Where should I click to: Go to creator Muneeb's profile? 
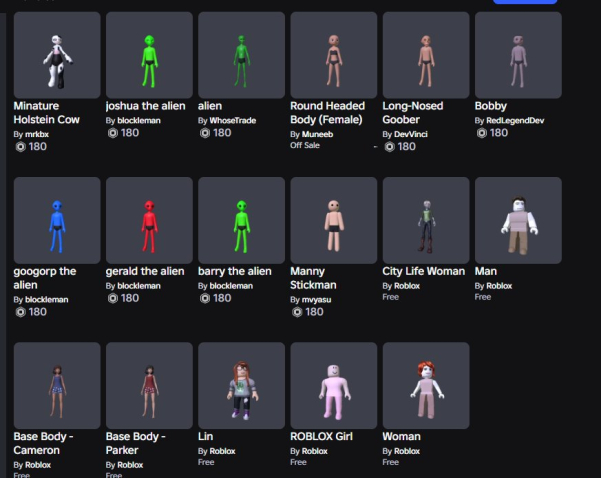[320, 133]
